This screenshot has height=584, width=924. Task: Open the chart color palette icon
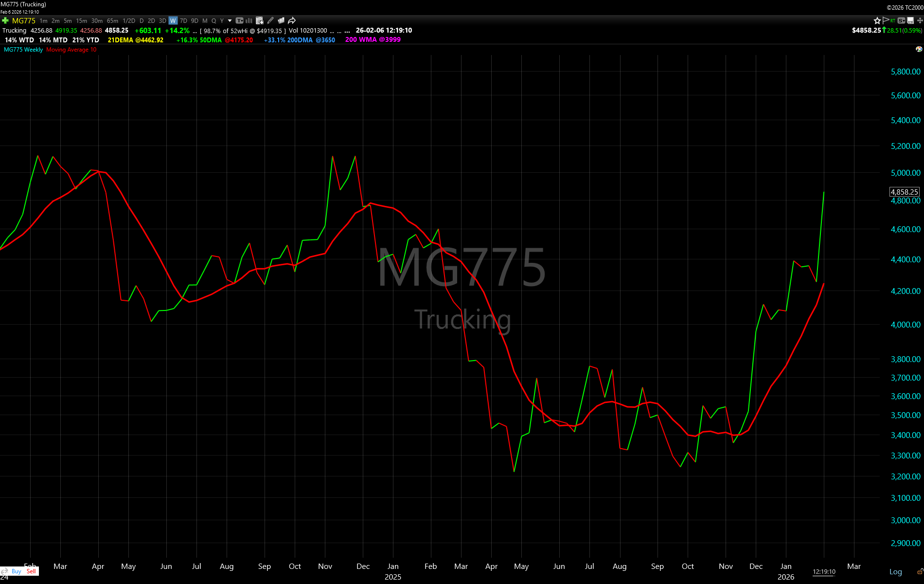pyautogui.click(x=919, y=49)
